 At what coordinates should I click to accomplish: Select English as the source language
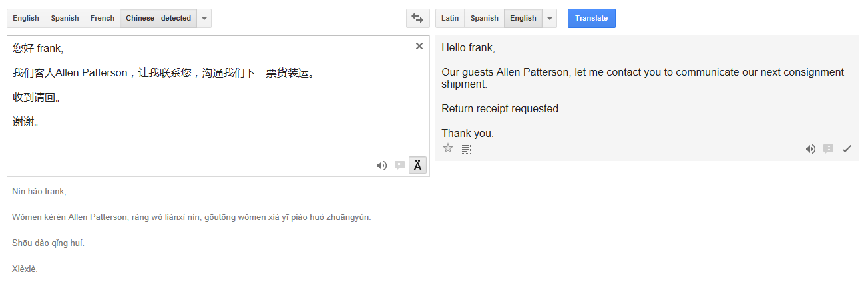click(x=26, y=19)
